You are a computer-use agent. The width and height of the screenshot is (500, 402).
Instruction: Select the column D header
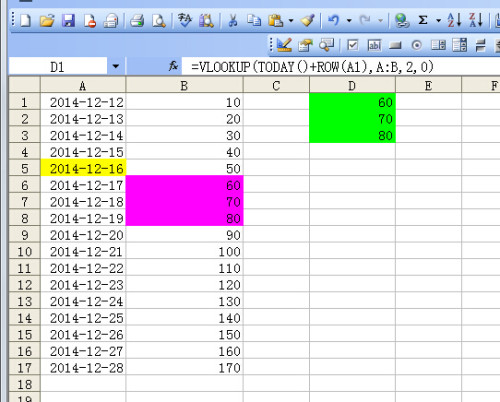pos(352,86)
